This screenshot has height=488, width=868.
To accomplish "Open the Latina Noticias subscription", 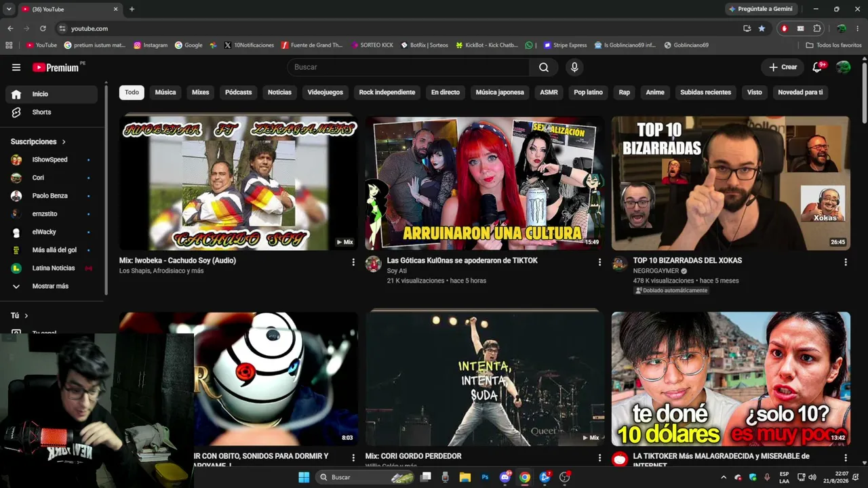I will (52, 268).
